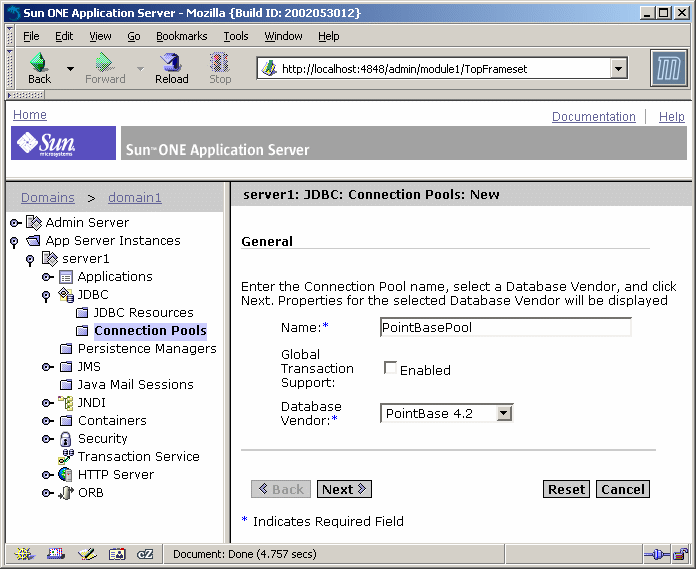Click the Name input field
696x569 pixels.
point(506,327)
